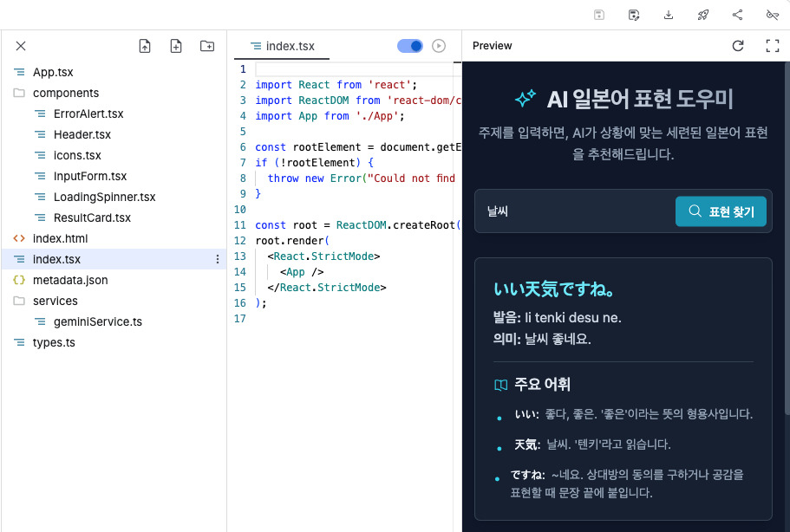Click line number 17 in gutter

click(240, 319)
